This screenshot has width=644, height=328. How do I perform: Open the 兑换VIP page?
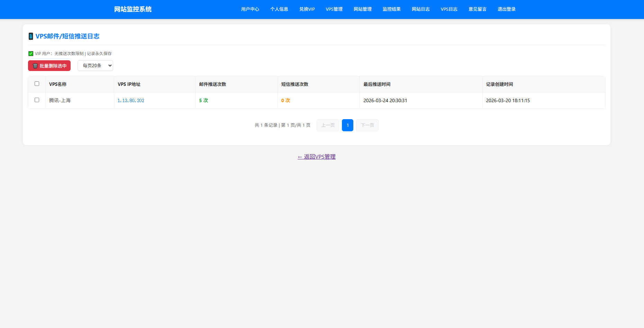coord(307,9)
